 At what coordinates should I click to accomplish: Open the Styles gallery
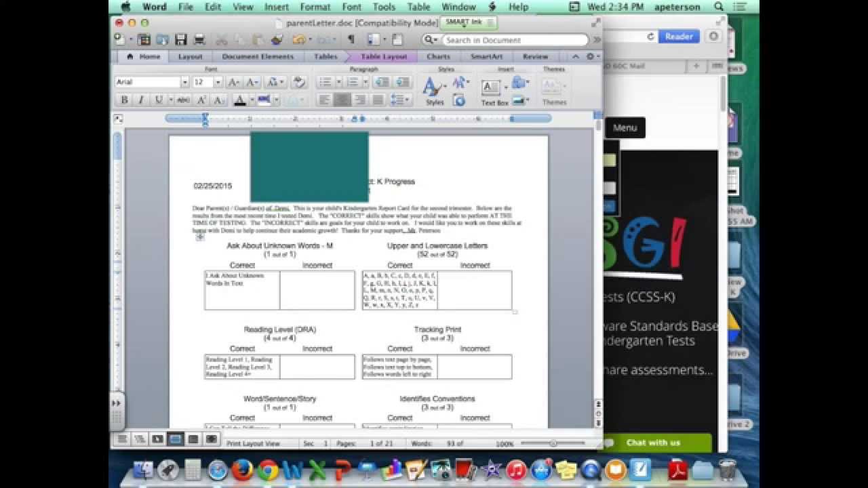(x=433, y=91)
